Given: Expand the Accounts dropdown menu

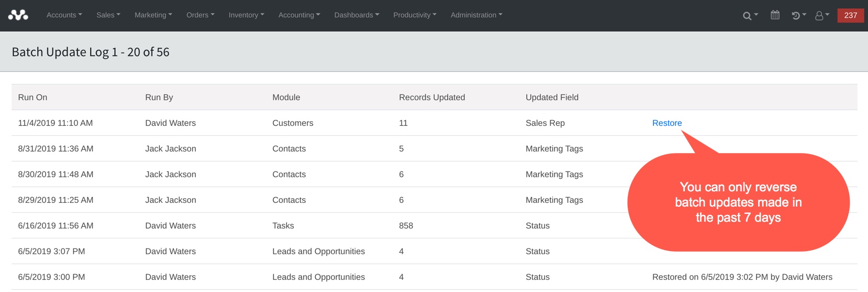Looking at the screenshot, I should [64, 15].
